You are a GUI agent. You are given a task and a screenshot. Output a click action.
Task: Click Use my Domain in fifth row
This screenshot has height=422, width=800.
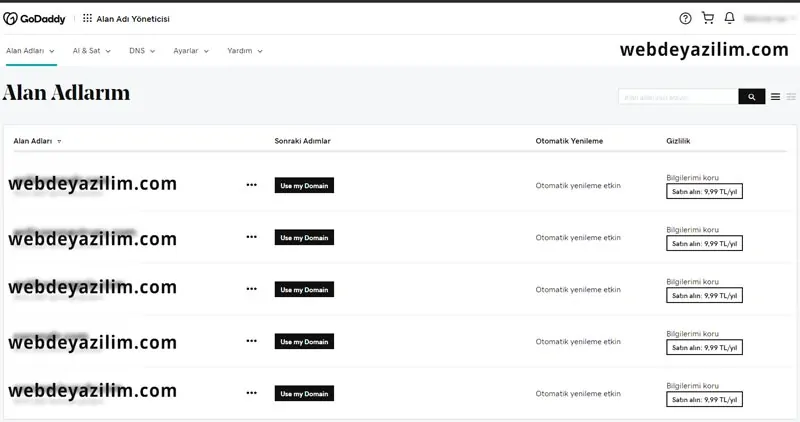coord(304,393)
